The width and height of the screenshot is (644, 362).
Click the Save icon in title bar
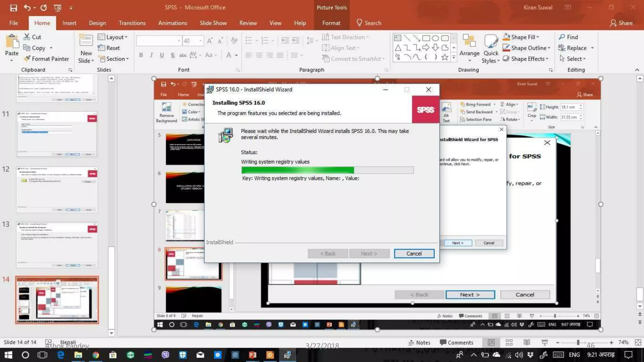tap(14, 8)
